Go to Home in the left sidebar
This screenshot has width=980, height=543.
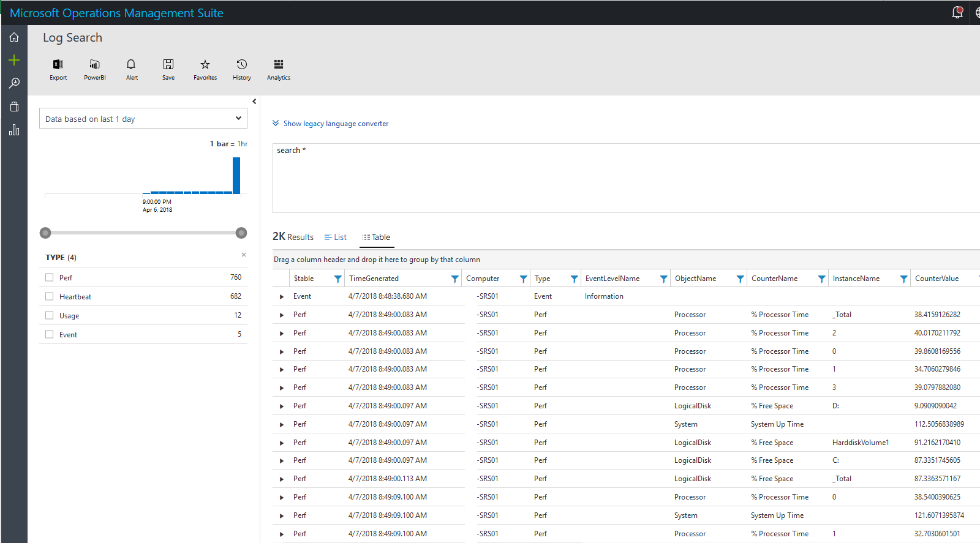pos(14,37)
